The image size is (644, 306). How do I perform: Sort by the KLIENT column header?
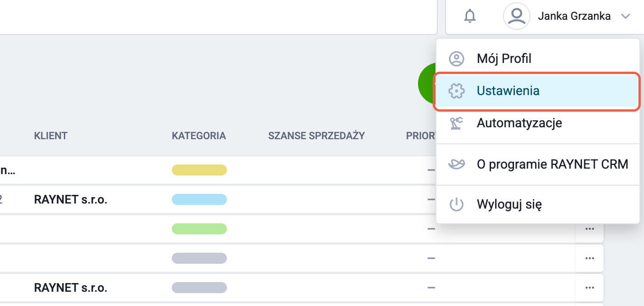51,136
